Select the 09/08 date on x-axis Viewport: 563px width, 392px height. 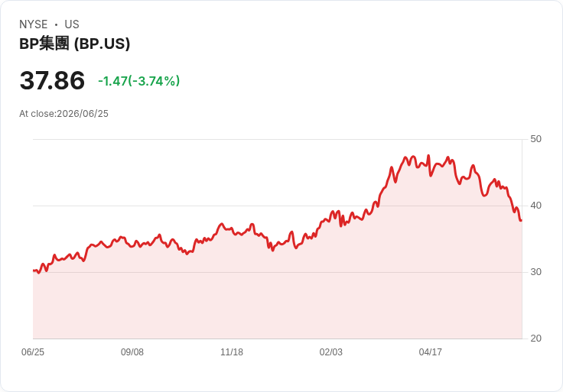pyautogui.click(x=132, y=352)
